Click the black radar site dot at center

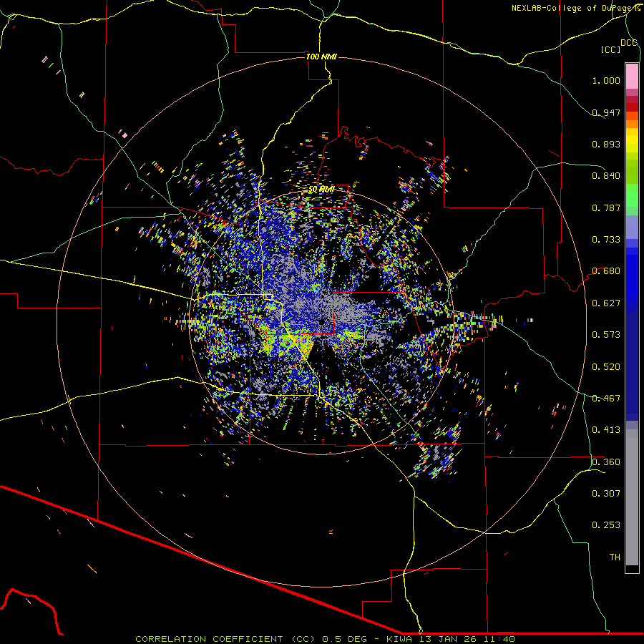click(x=322, y=322)
